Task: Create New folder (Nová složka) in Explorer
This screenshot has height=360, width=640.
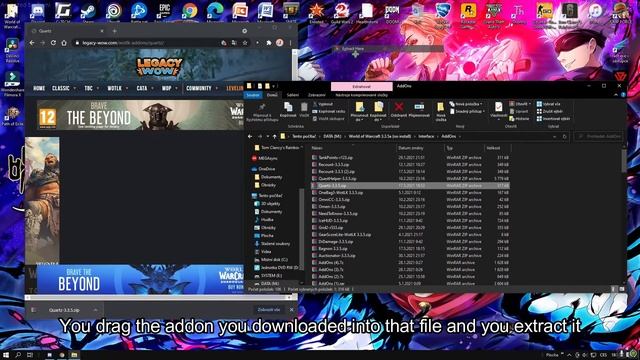Action: click(x=440, y=112)
